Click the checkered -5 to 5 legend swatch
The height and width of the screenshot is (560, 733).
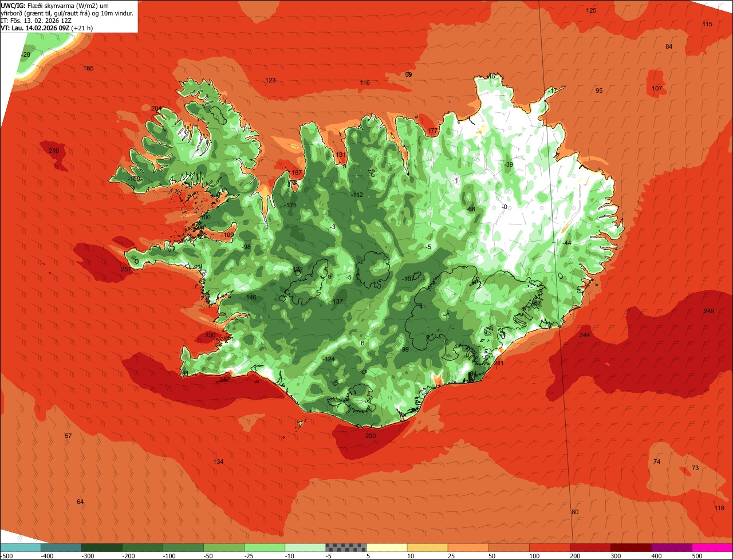tap(346, 547)
